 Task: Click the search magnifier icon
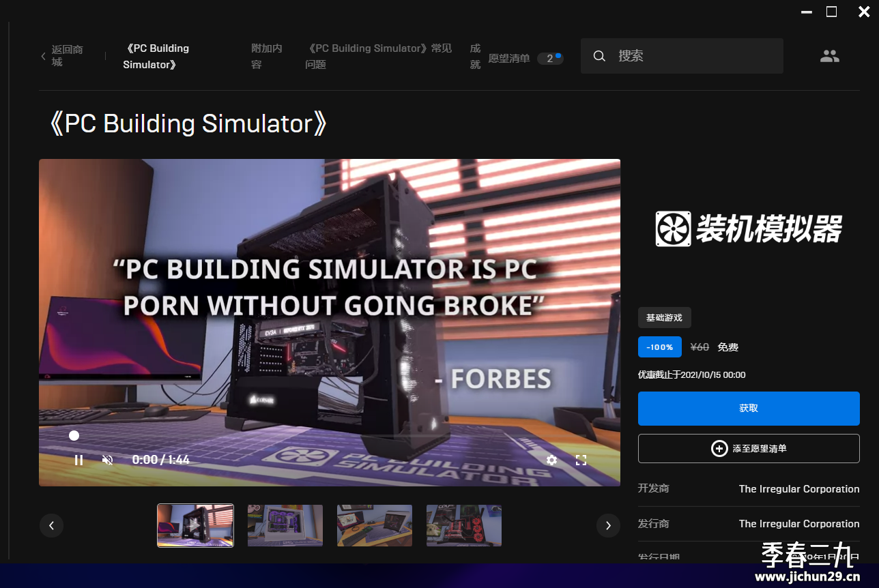599,56
